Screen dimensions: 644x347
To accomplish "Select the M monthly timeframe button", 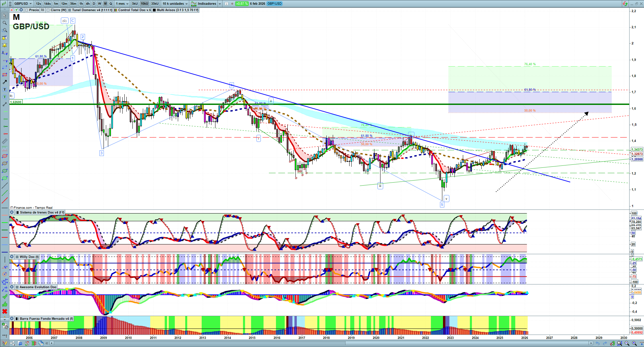I will point(105,4).
